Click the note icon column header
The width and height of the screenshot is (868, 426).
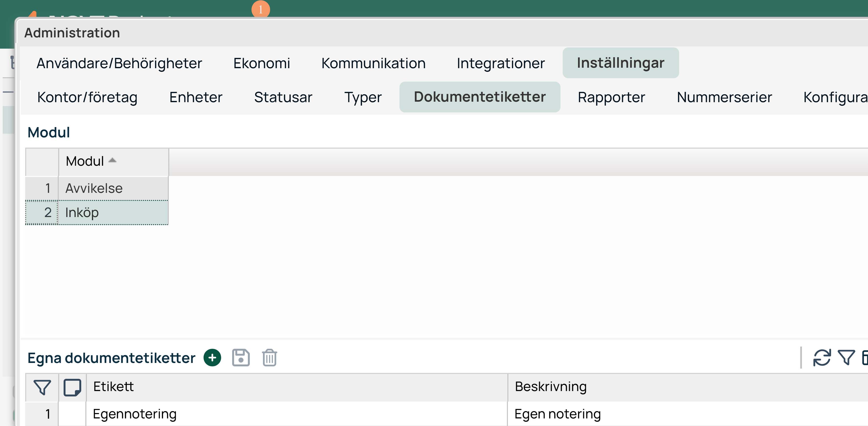tap(72, 387)
